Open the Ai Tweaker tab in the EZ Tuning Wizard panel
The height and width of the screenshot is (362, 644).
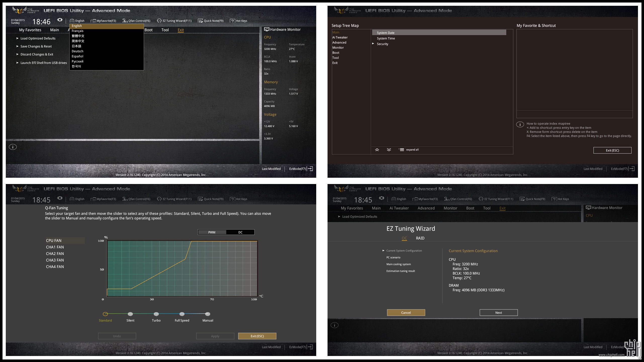[399, 208]
